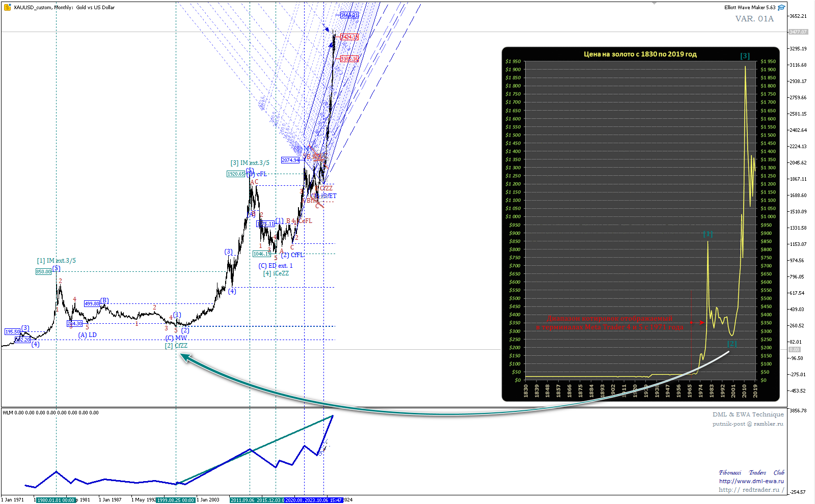815x504 pixels.
Task: Select the red 3185.16 price label
Action: [349, 59]
